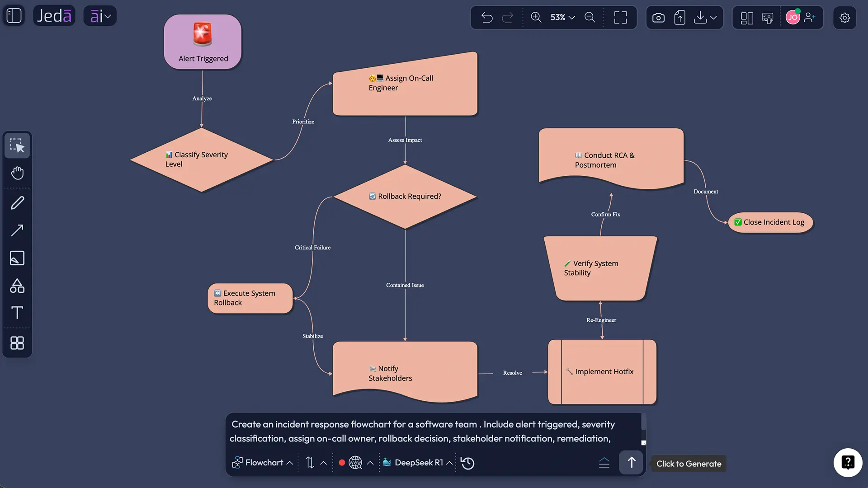Open the DeepSeek R1 model dropdown
This screenshot has width=868, height=488.
[417, 463]
